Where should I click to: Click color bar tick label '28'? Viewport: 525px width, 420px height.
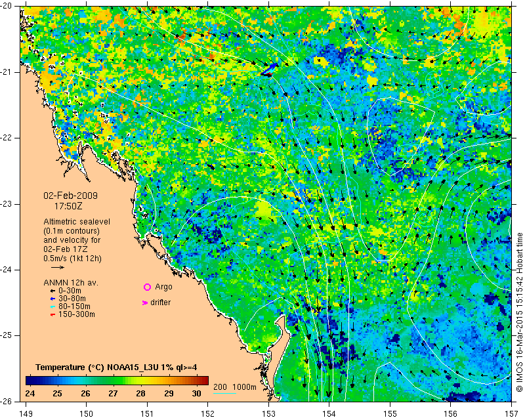click(x=140, y=393)
